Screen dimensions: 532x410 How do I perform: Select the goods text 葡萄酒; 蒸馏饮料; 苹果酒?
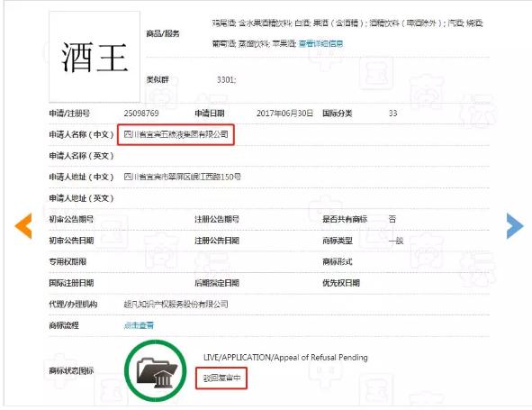tap(255, 43)
